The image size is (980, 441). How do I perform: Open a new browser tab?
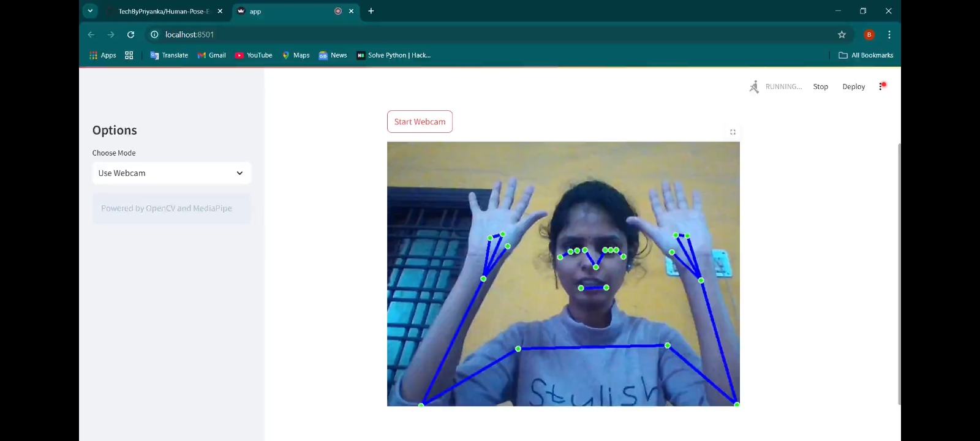click(x=371, y=11)
